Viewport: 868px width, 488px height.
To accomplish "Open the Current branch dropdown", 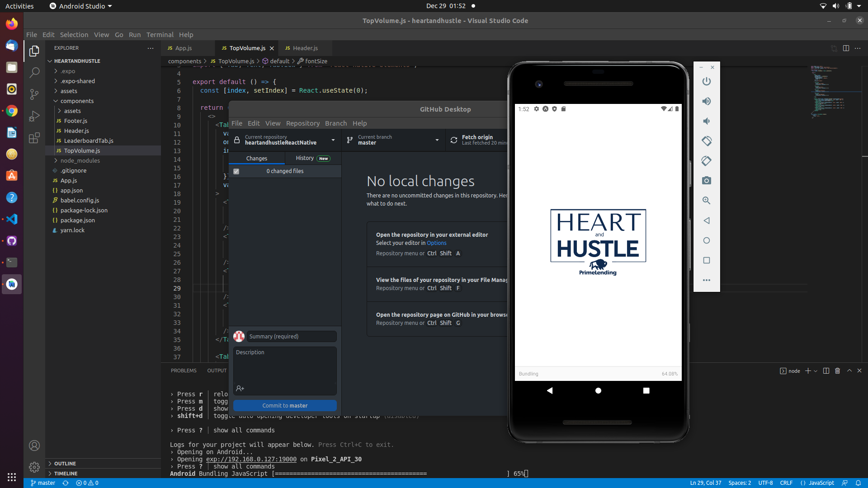I will click(392, 140).
